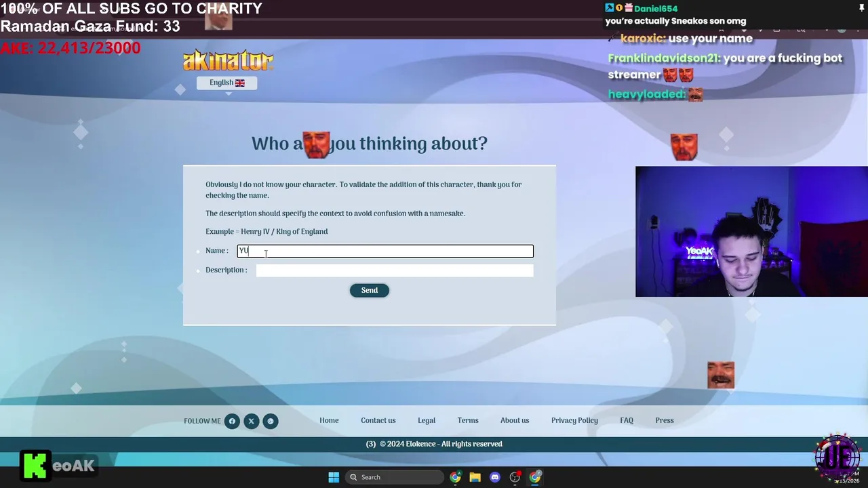Open the Privacy Policy footer link
Screen dimensions: 868x488
click(574, 420)
